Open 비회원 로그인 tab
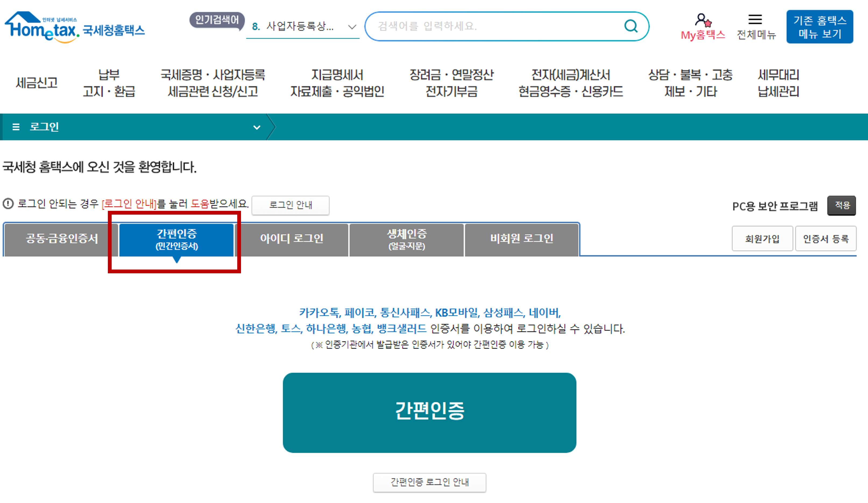Viewport: 868px width, 503px height. coord(522,239)
